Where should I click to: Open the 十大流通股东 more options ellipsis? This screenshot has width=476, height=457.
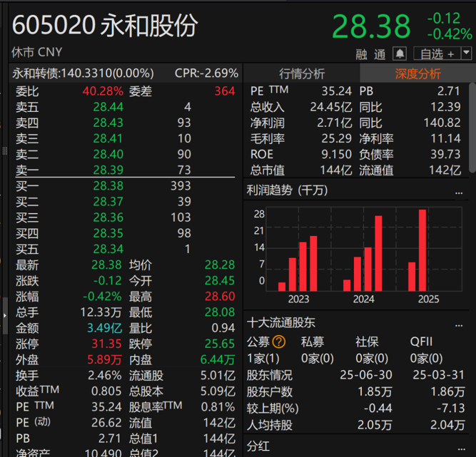(459, 324)
